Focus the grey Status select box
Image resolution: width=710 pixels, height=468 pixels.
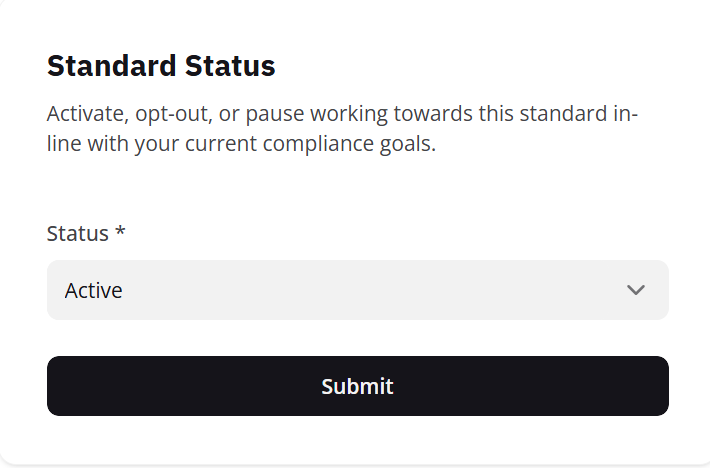coord(357,290)
